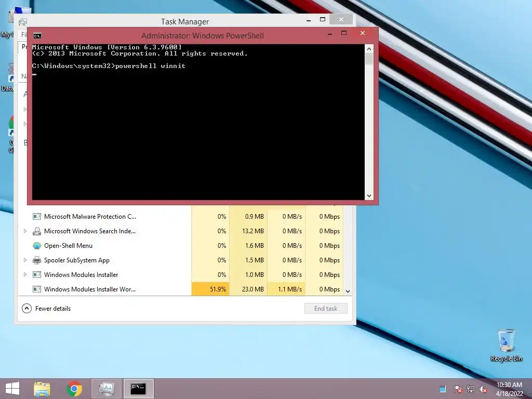This screenshot has height=399, width=532.
Task: Select the Microsoft Malware Protection C... name
Action: [x=90, y=217]
